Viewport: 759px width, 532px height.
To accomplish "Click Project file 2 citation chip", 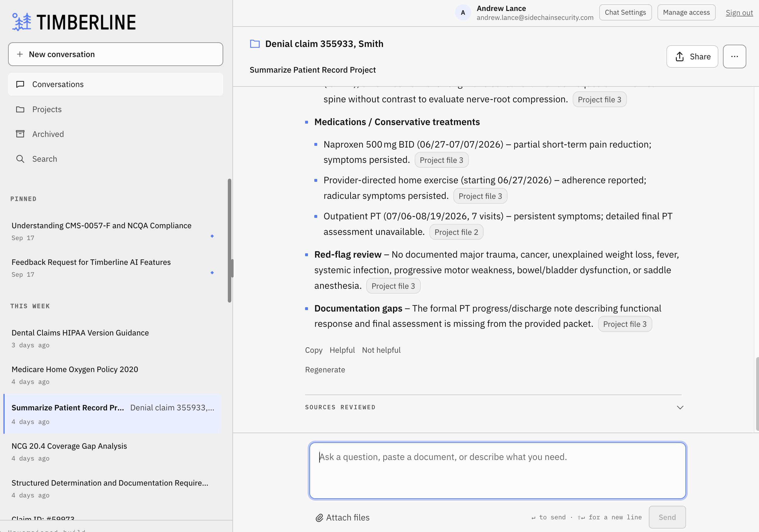I will coord(456,232).
